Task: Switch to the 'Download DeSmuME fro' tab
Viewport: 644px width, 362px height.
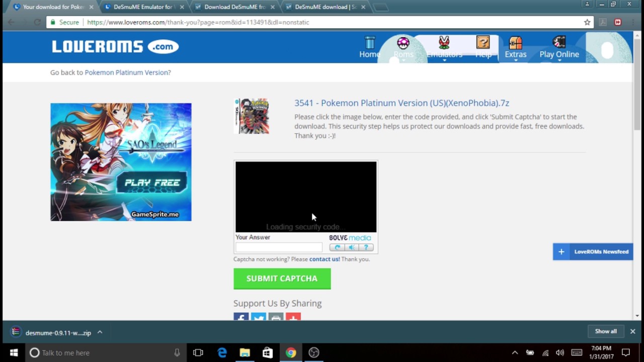Action: pyautogui.click(x=234, y=7)
